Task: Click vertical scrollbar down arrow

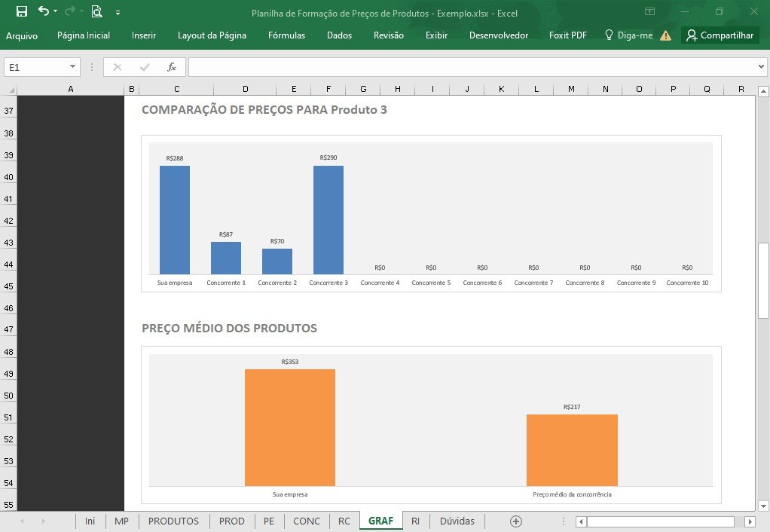Action: [763, 506]
